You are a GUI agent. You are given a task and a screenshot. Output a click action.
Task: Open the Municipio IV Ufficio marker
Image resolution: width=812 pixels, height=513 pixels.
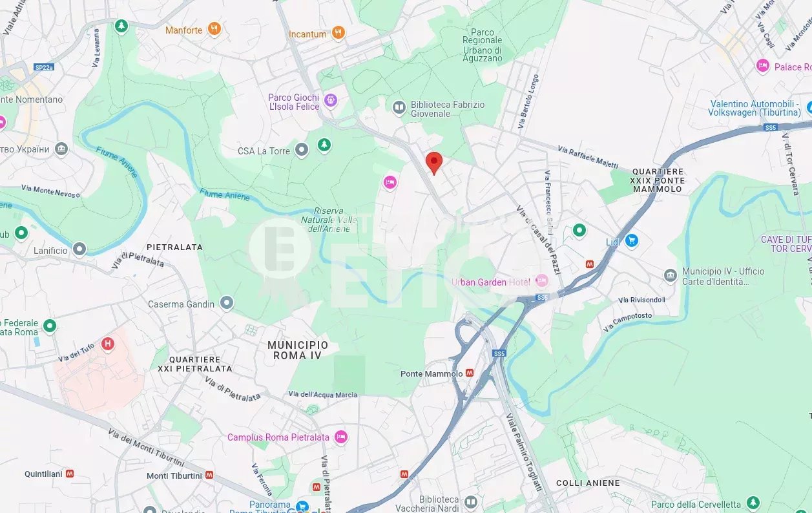(x=671, y=275)
